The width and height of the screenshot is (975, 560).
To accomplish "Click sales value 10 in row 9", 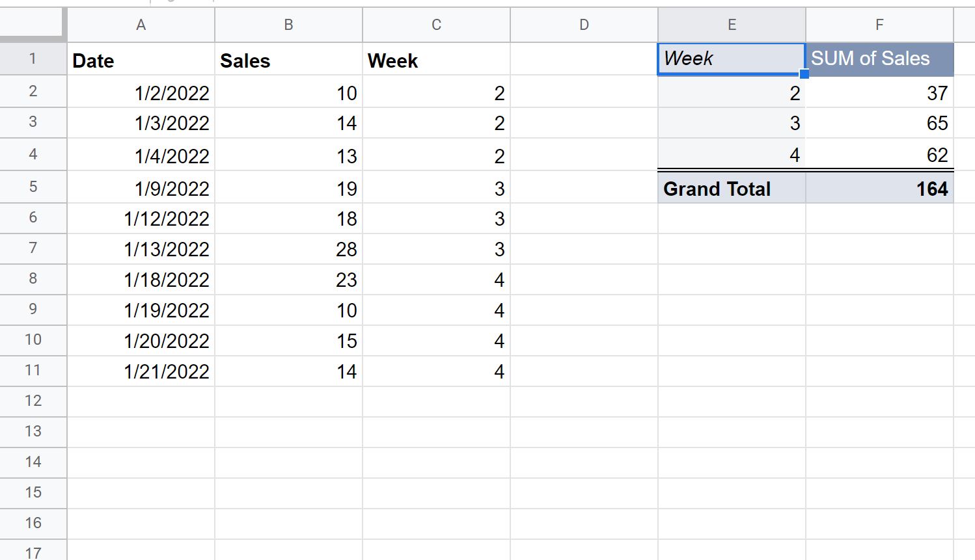I will [x=288, y=310].
